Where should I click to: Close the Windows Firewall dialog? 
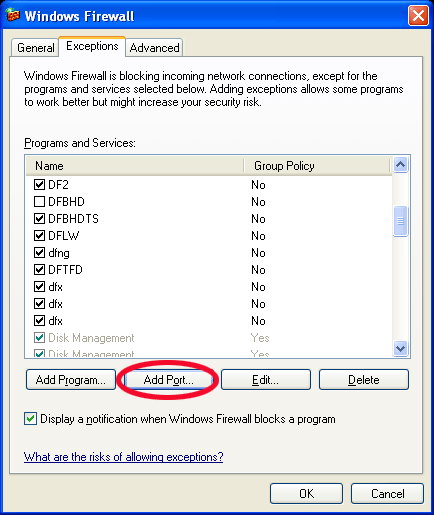point(418,16)
